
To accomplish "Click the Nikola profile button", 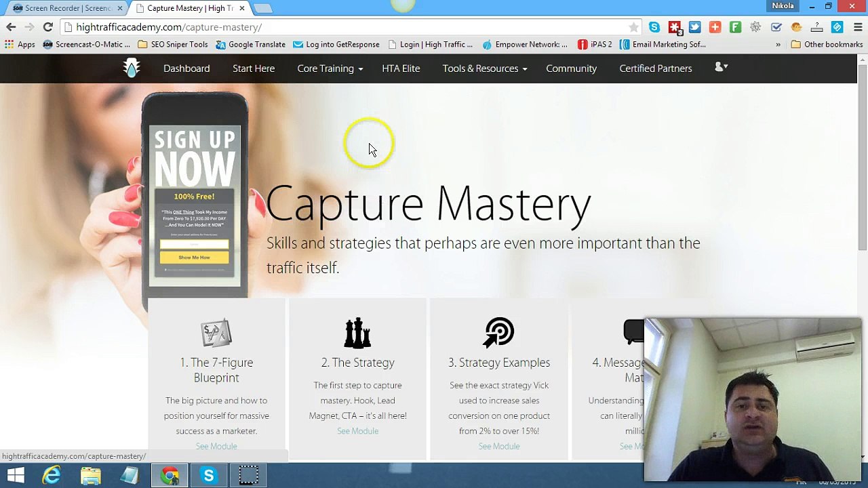I will (783, 6).
